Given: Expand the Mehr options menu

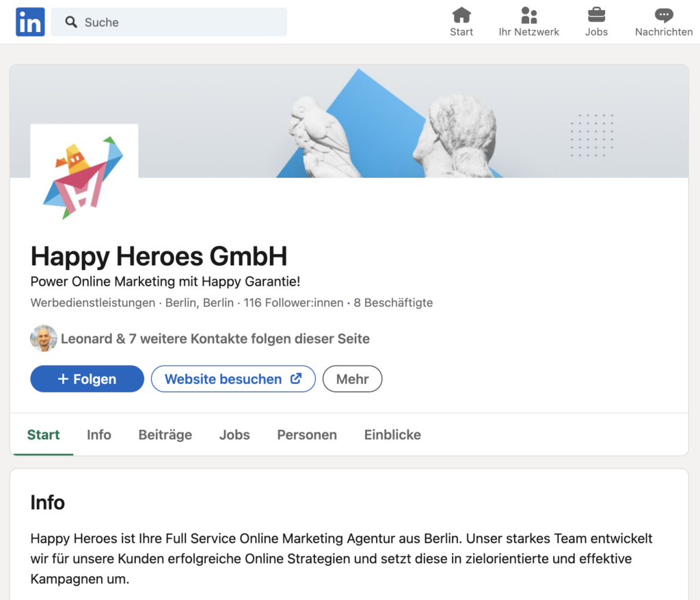Looking at the screenshot, I should coord(352,379).
